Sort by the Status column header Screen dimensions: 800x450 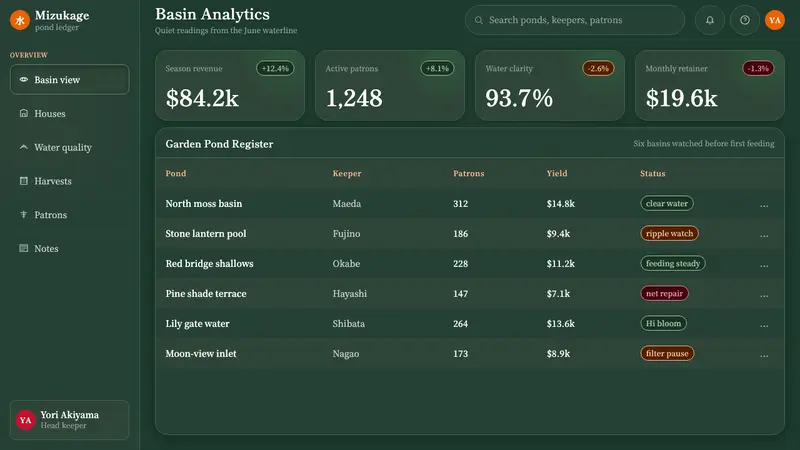pos(653,173)
